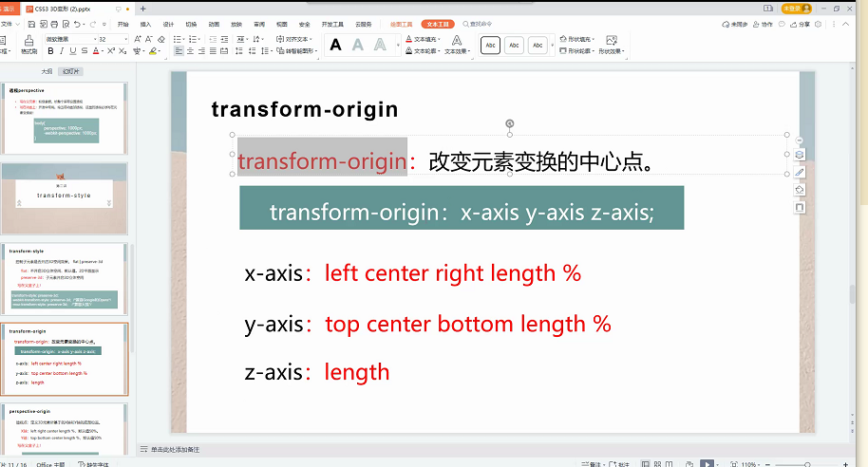868x467 pixels.
Task: Expand the bullet list dropdown
Action: (x=182, y=39)
